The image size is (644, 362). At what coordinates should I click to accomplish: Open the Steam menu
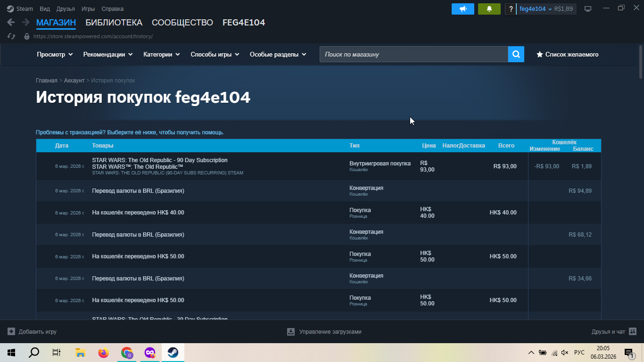pyautogui.click(x=25, y=8)
